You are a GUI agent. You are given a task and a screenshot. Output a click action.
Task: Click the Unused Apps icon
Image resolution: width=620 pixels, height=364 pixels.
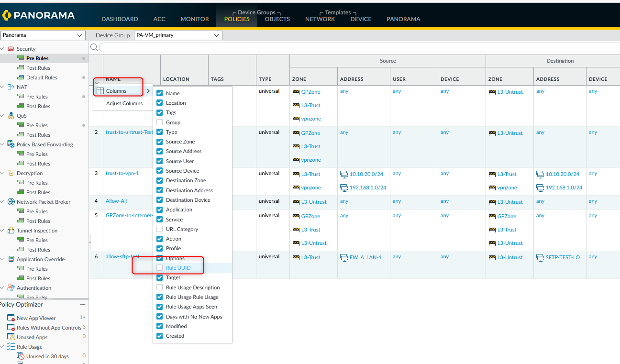tap(11, 337)
